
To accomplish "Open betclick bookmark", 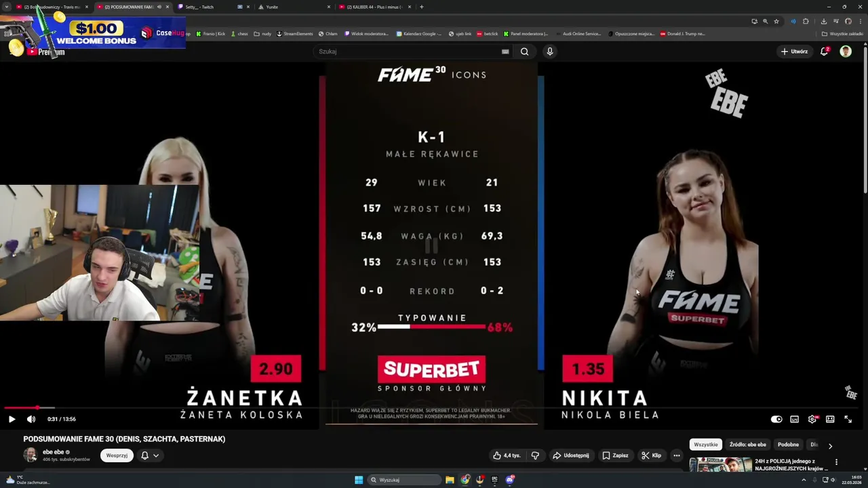I will point(488,33).
